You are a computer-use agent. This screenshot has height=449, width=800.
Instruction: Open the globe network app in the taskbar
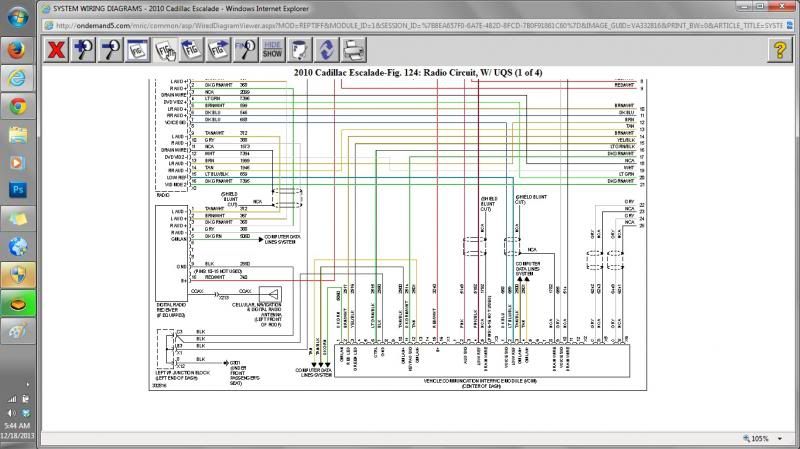coord(17,247)
